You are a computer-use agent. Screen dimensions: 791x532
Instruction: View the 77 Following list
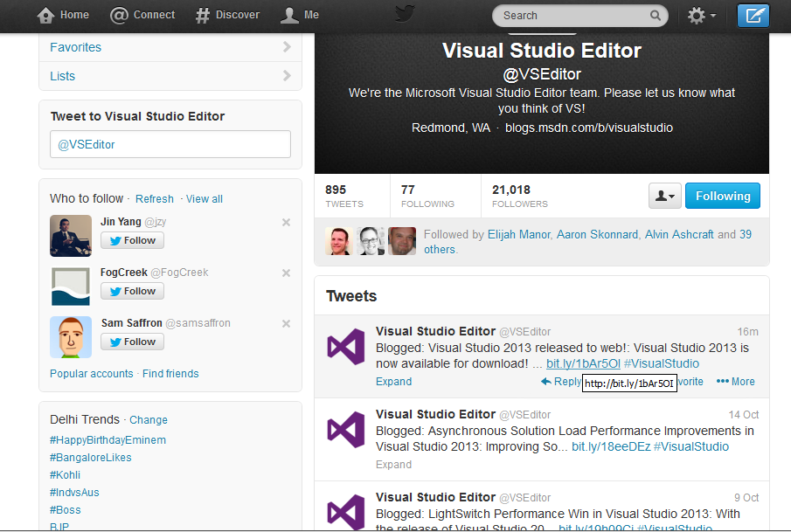coord(427,197)
